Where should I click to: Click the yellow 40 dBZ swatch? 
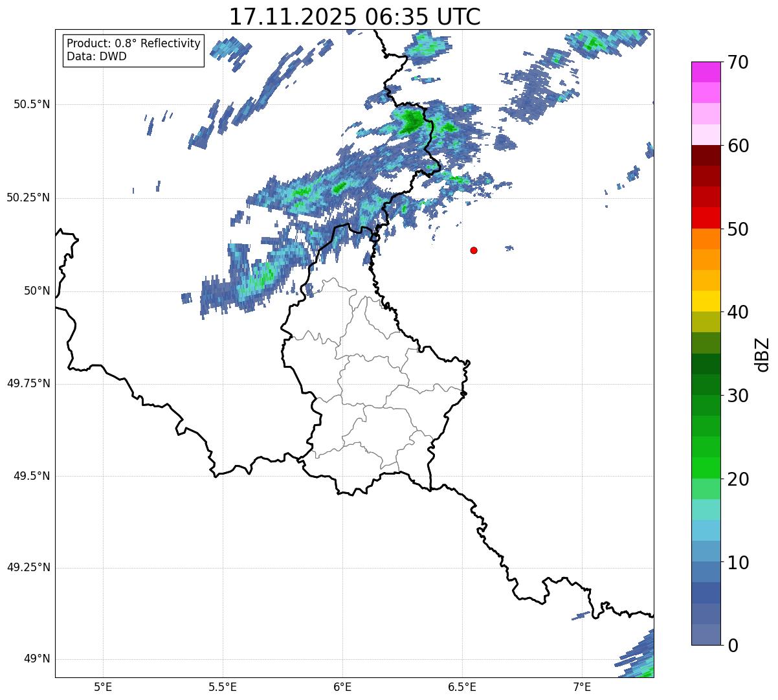706,301
